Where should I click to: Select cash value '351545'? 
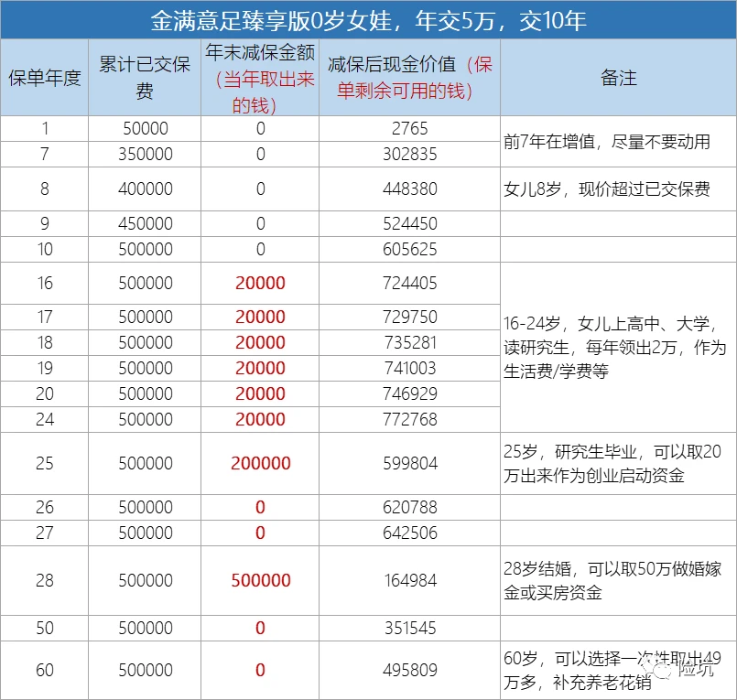click(410, 628)
